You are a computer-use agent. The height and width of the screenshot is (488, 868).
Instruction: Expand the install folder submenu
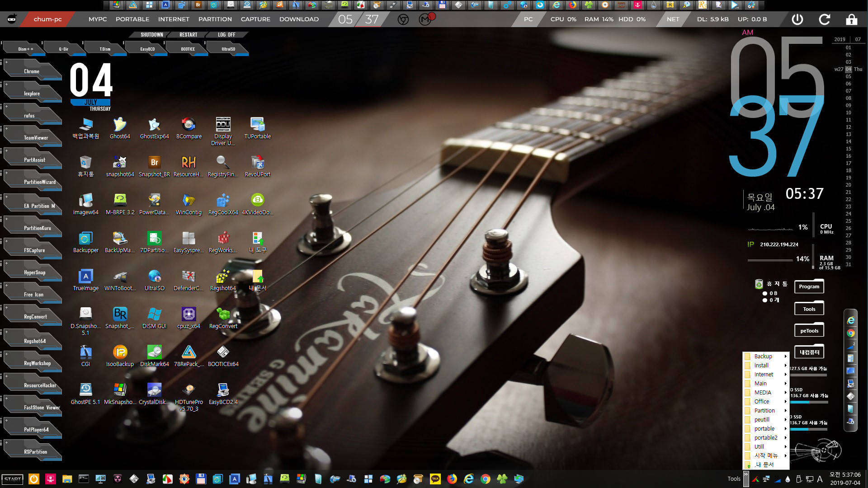(766, 366)
